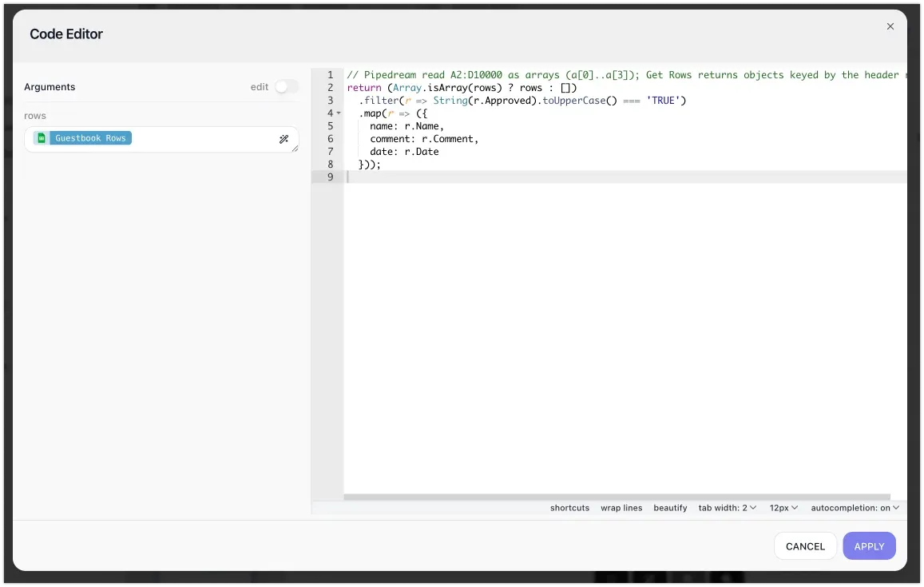Image resolution: width=924 pixels, height=587 pixels.
Task: Toggle the Arguments edit switch
Action: 287,86
